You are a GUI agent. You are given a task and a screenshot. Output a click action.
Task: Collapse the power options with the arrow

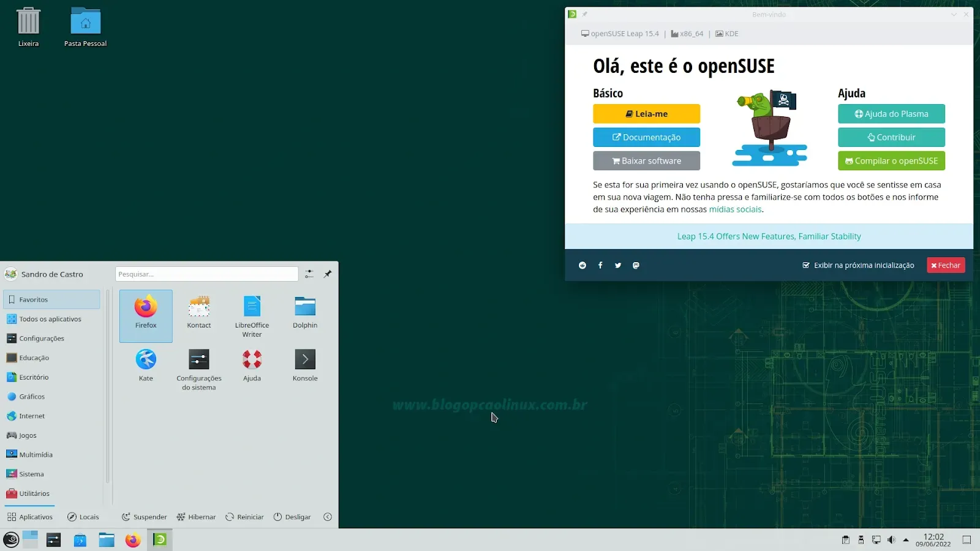coord(328,517)
